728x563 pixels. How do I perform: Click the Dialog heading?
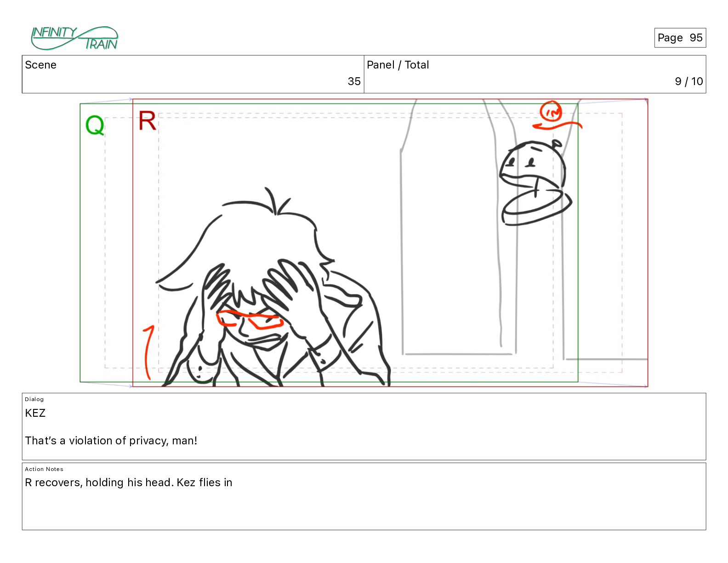pyautogui.click(x=34, y=399)
